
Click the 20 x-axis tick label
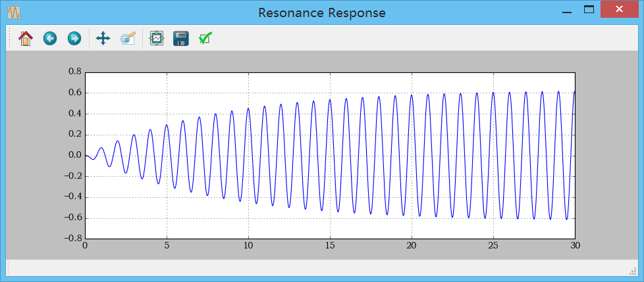pos(412,246)
